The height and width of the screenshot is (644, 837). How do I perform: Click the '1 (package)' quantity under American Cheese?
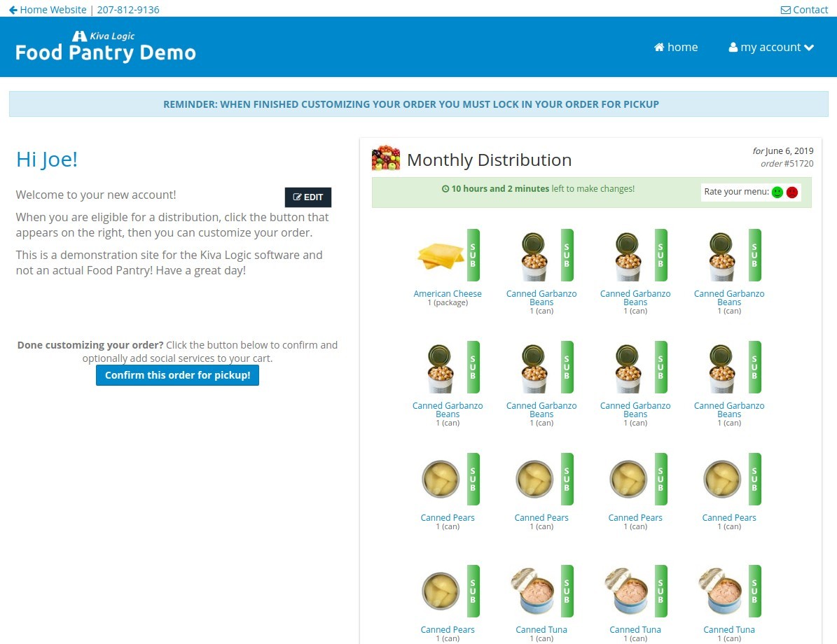coord(448,303)
